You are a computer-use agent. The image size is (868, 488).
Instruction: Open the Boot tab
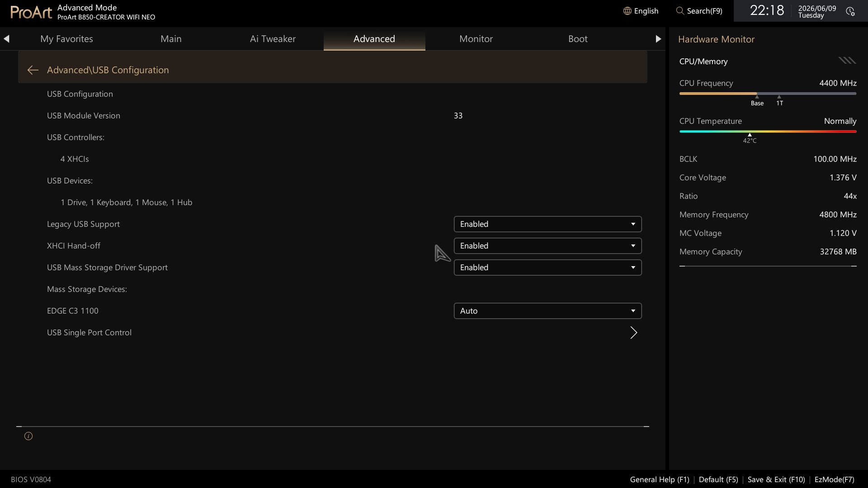tap(578, 39)
